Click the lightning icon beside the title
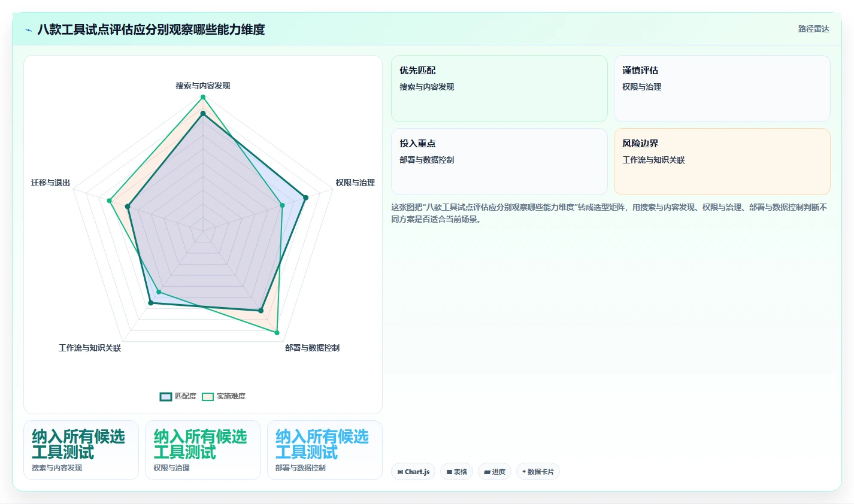This screenshot has height=504, width=854. tap(28, 30)
